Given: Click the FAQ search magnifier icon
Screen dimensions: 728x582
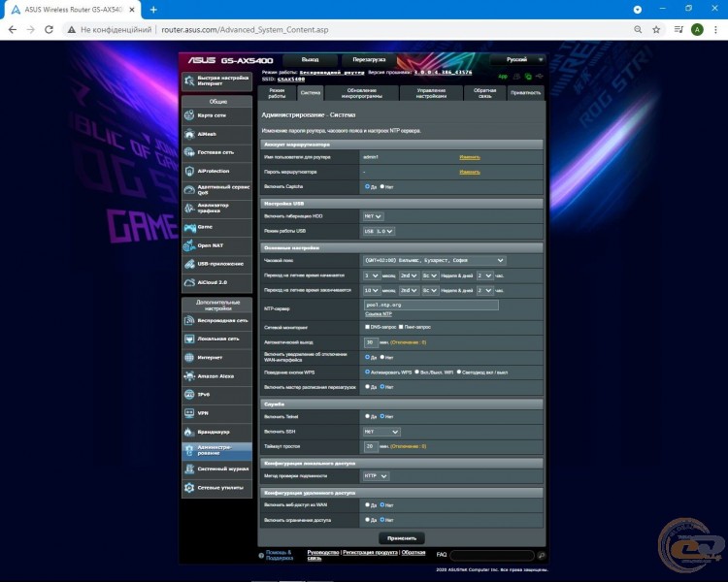Looking at the screenshot, I should tap(541, 555).
